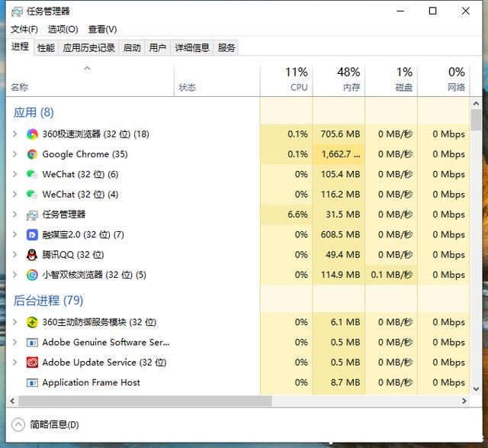The width and height of the screenshot is (488, 448).
Task: Switch to the 性能 tab
Action: point(46,47)
